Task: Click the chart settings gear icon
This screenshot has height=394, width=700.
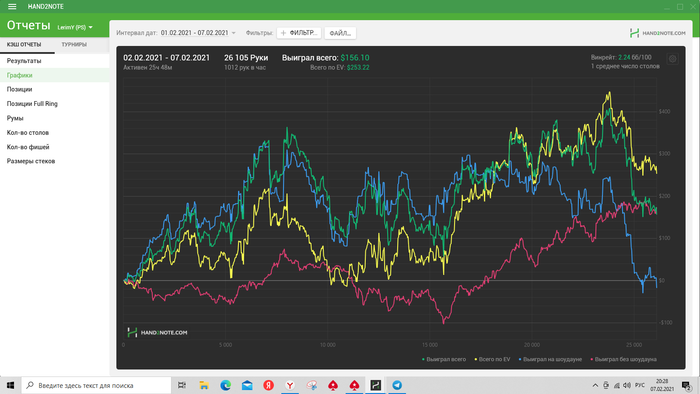Action: pyautogui.click(x=672, y=59)
